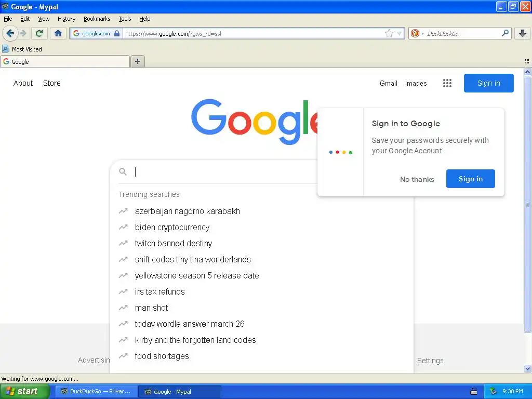Click Sign in inside the Google popup
The image size is (532, 399).
[x=470, y=179]
